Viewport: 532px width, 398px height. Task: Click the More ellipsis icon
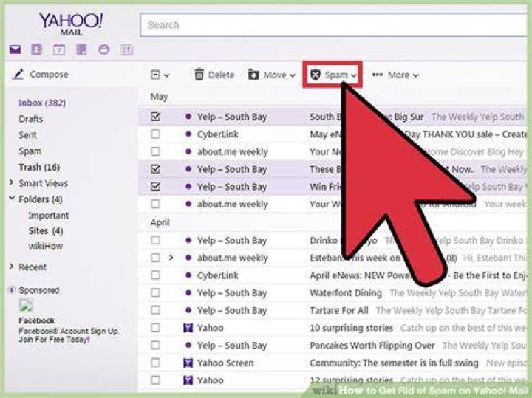(x=378, y=75)
